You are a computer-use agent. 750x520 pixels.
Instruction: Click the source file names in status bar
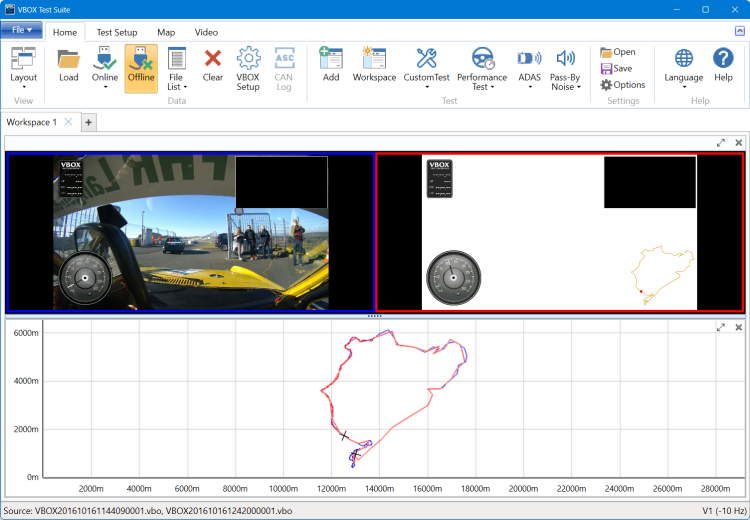164,510
